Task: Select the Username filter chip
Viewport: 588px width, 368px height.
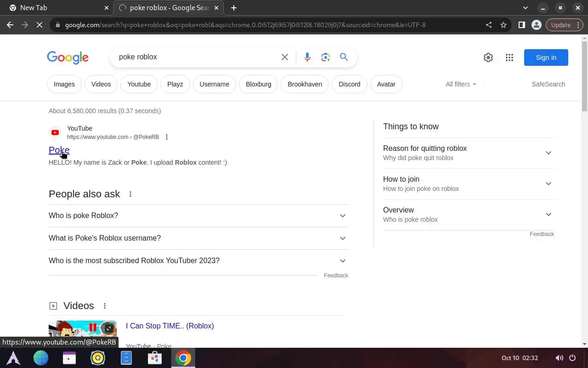Action: (x=215, y=84)
